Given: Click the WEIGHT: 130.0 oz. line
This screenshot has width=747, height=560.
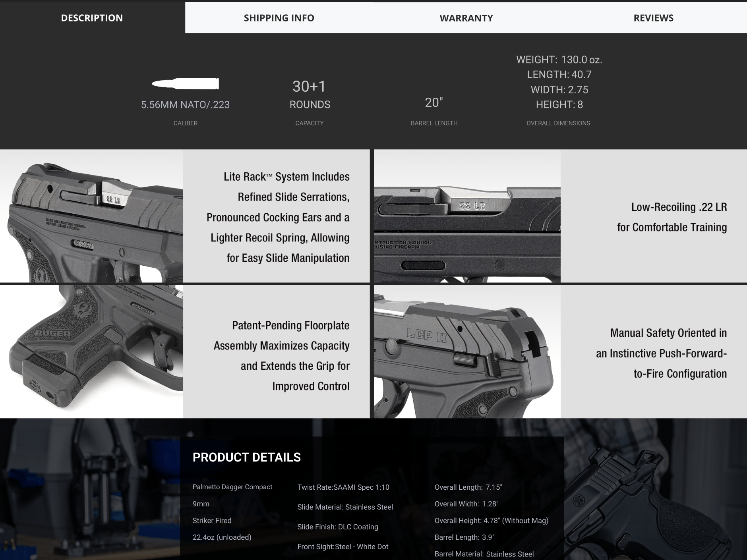Looking at the screenshot, I should [x=559, y=60].
